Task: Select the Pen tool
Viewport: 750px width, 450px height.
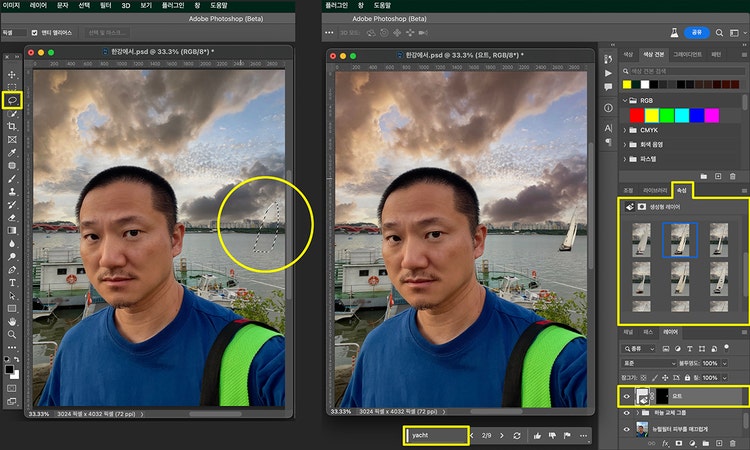Action: [x=12, y=270]
